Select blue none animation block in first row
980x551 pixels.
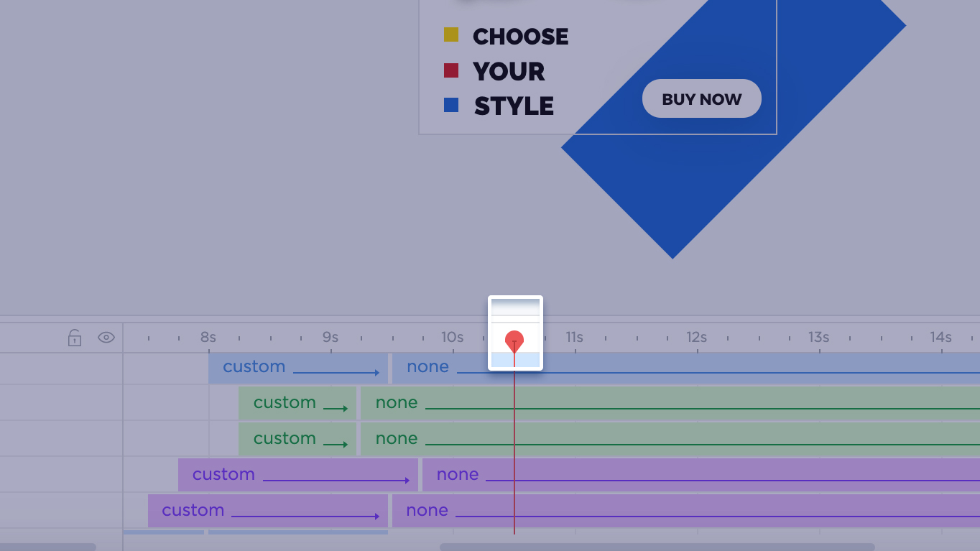[x=686, y=368]
